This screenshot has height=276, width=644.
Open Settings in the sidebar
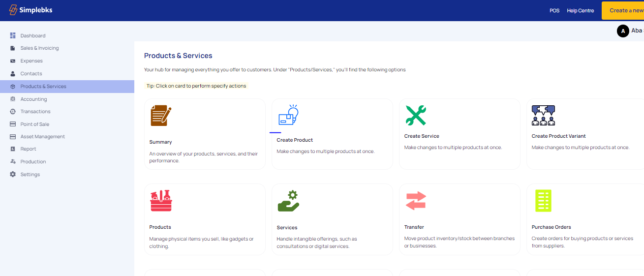point(30,175)
